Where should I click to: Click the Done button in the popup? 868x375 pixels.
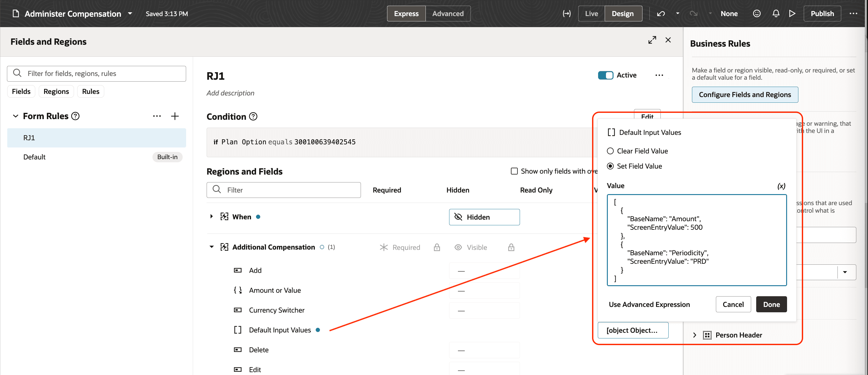(x=771, y=304)
